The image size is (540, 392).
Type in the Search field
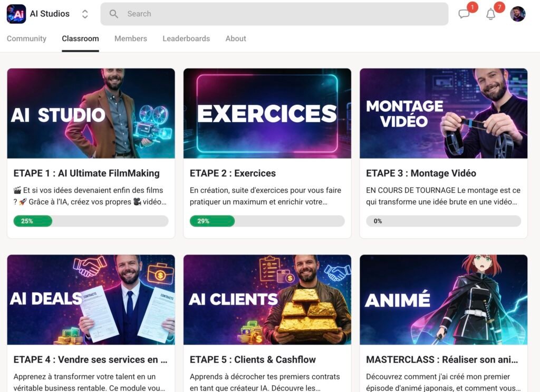(x=279, y=14)
